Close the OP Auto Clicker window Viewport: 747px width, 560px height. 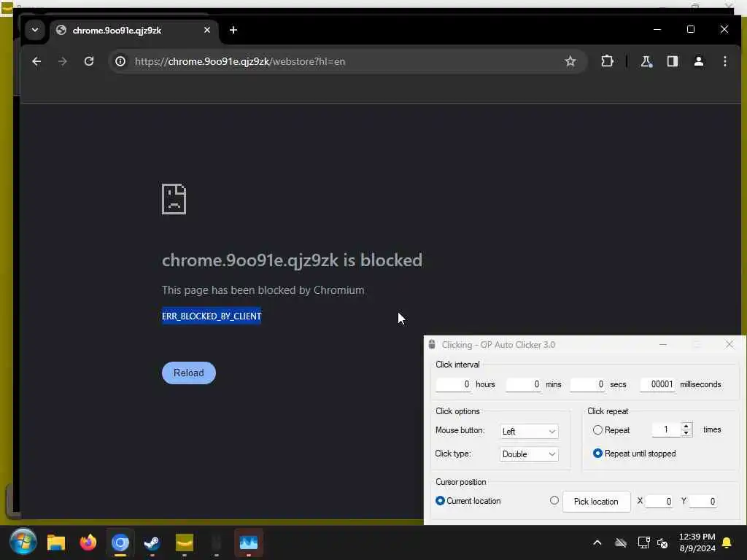tap(729, 344)
